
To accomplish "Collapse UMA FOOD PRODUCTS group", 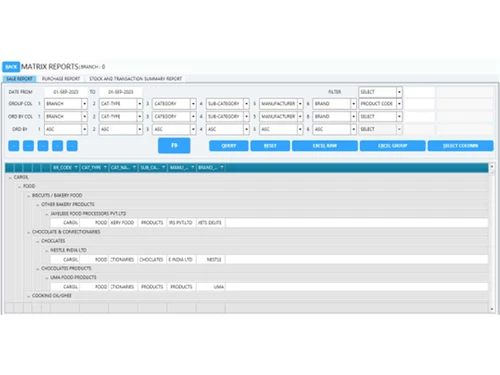I will click(47, 278).
